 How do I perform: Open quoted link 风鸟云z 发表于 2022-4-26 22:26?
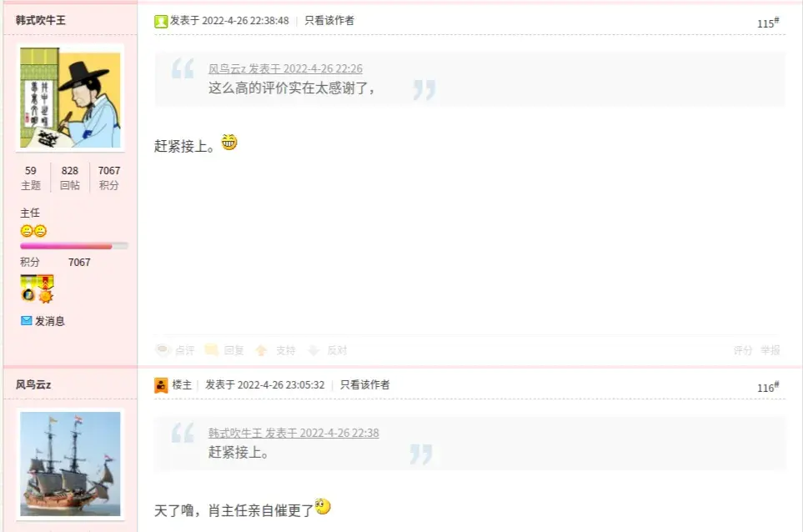[285, 68]
